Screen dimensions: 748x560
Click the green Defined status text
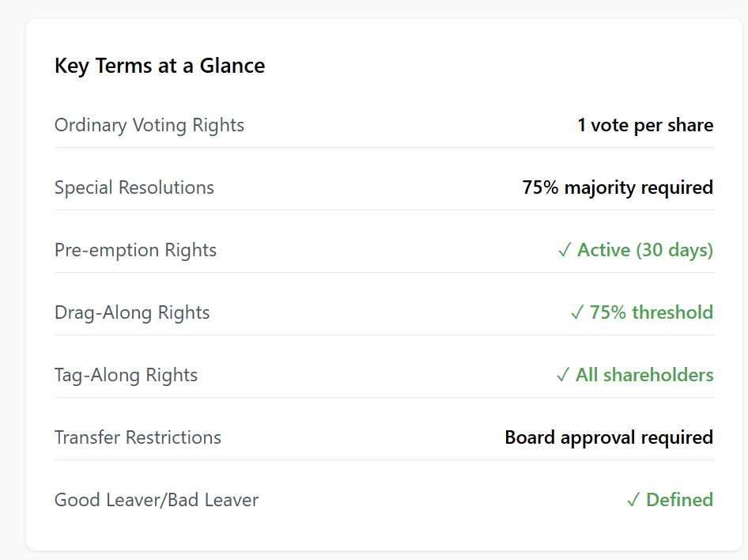pos(680,500)
